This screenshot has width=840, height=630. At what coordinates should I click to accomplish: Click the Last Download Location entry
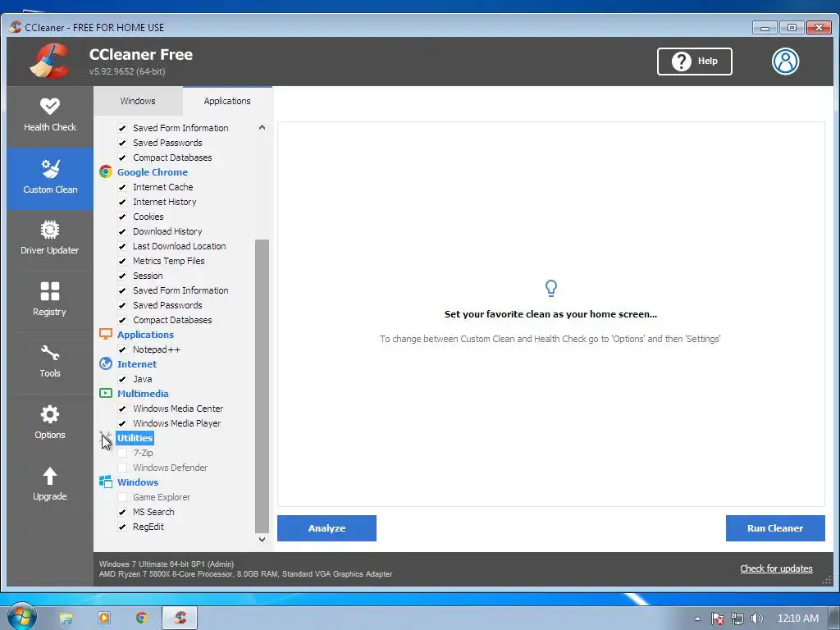[x=180, y=246]
